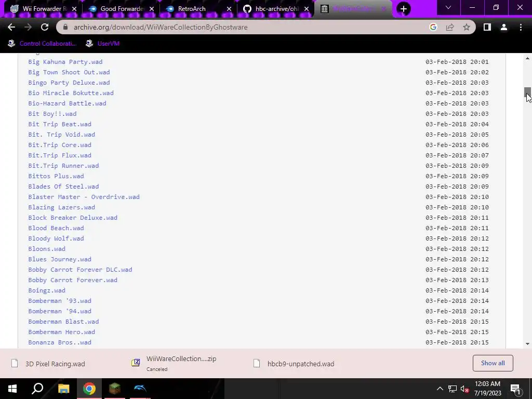Download Bit.Trip Core.wad
This screenshot has width=532, height=399.
pos(60,145)
